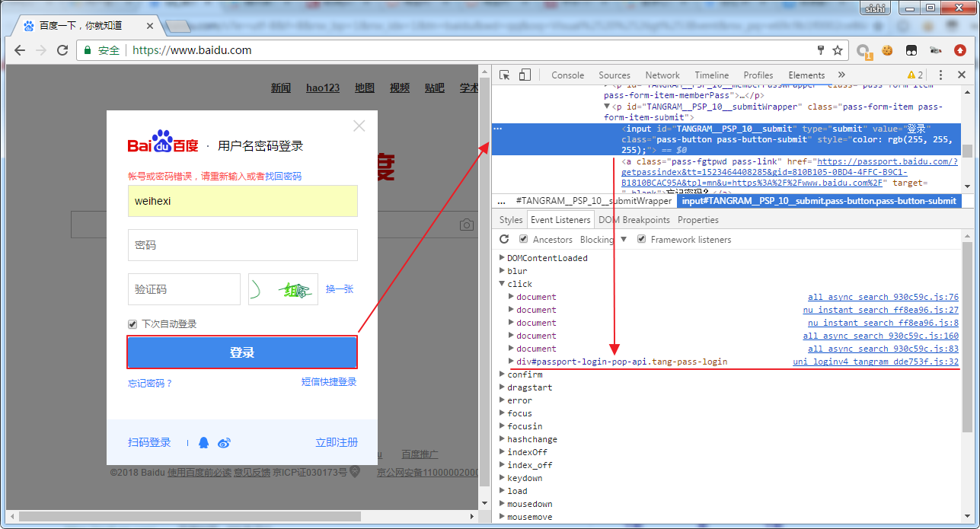Switch to the Profiles tab
Screen dimensions: 980x529
click(x=758, y=75)
